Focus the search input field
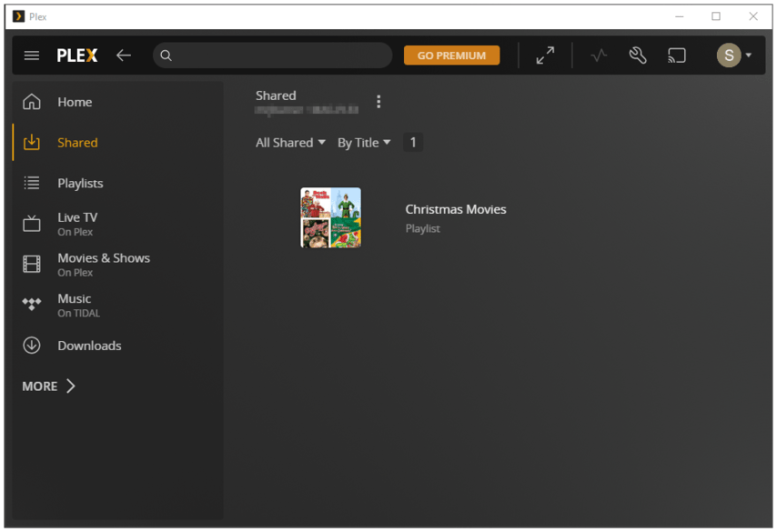The image size is (777, 532). [x=273, y=55]
